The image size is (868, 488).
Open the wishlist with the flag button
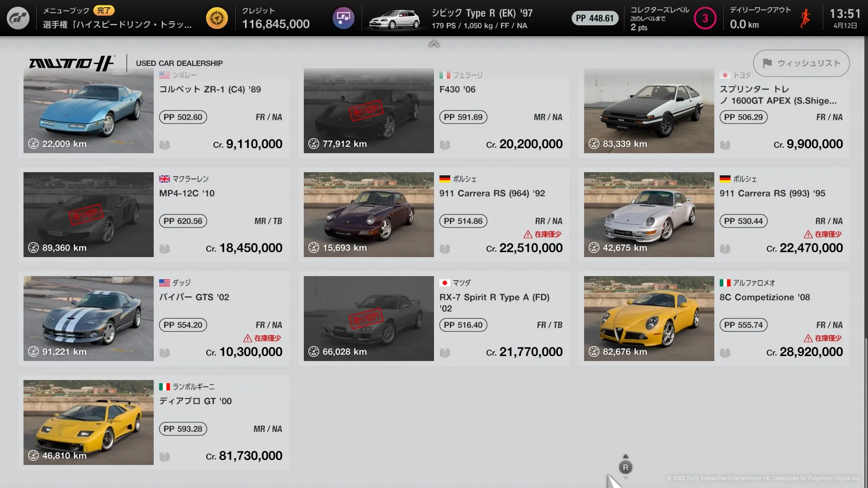[x=801, y=63]
